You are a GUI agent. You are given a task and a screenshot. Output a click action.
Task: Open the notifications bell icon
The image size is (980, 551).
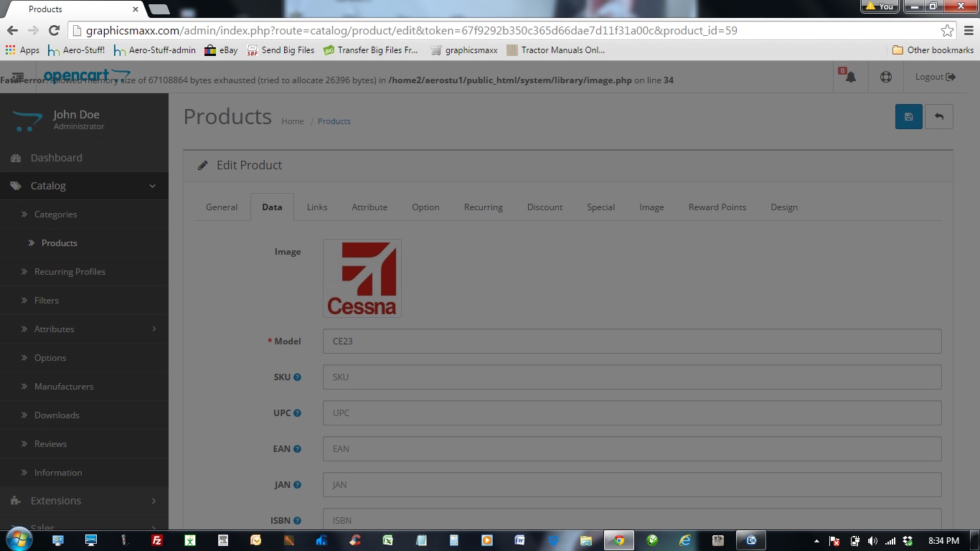850,76
